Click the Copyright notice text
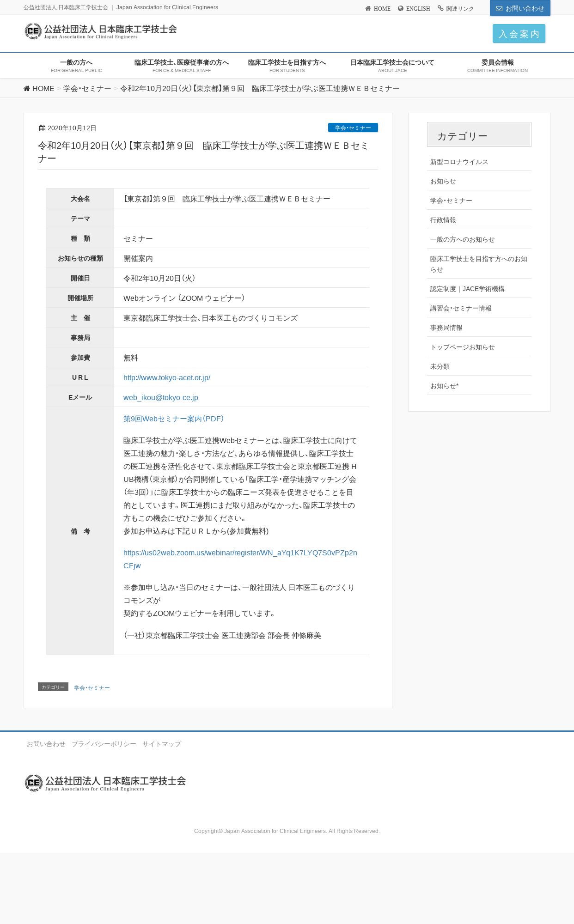The height and width of the screenshot is (924, 574). point(287,831)
